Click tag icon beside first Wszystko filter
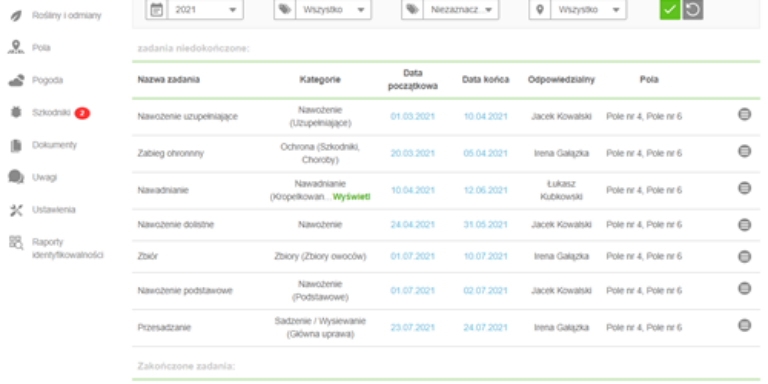 (x=285, y=10)
